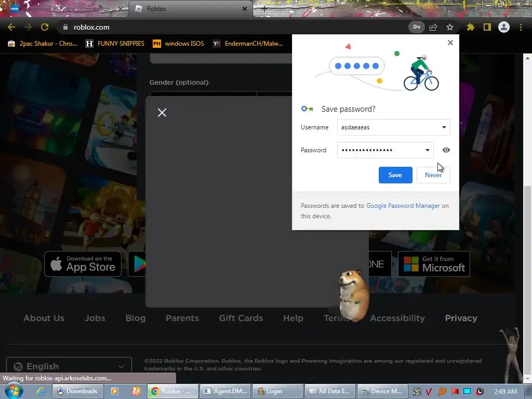Open the About Us footer link
Image resolution: width=532 pixels, height=399 pixels.
(x=44, y=318)
